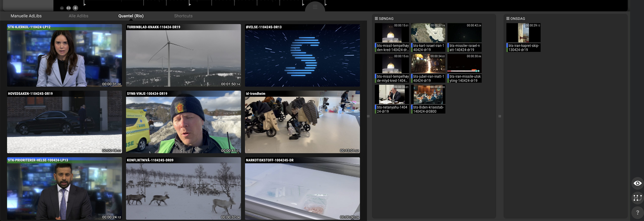Click the 00:00:37:06 duration label
The height and width of the screenshot is (221, 644).
[230, 217]
